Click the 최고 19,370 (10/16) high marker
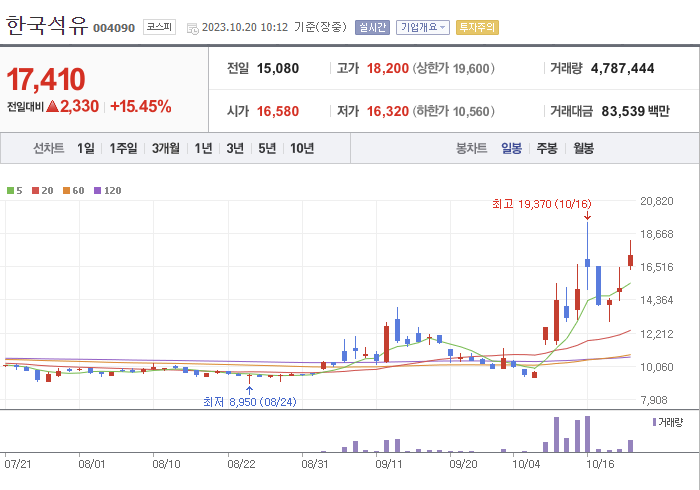Image resolution: width=700 pixels, height=490 pixels. click(542, 204)
